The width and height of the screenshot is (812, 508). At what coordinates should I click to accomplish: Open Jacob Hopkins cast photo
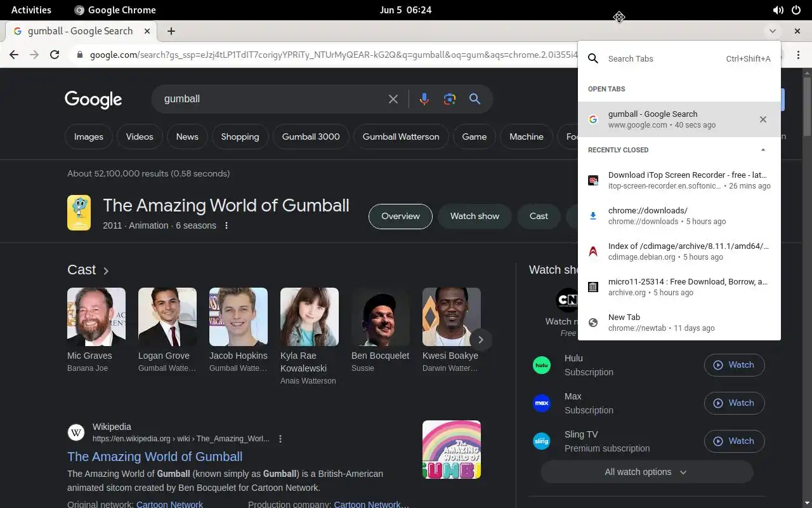[x=239, y=317]
